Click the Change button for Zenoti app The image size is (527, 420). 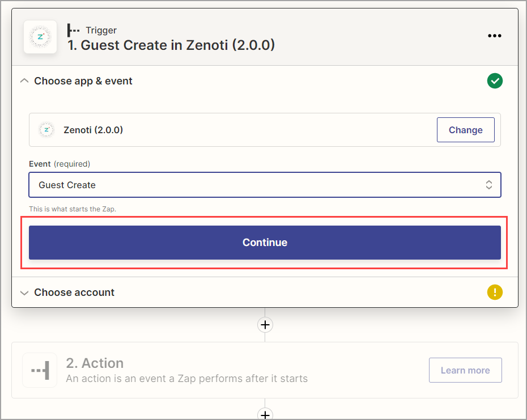click(465, 130)
